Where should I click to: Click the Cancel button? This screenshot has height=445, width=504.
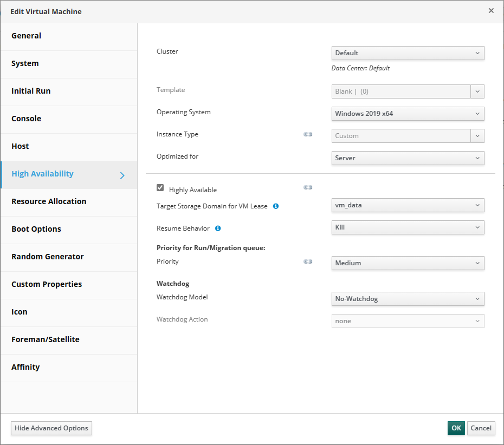coord(481,428)
